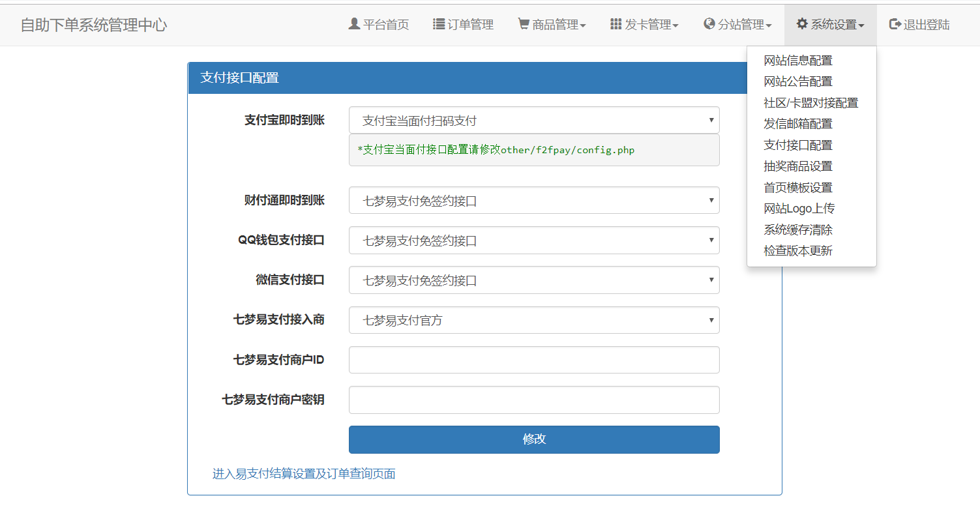Click the globe icon beside 分站管理
Screen dimensions: 980x513
click(x=709, y=24)
